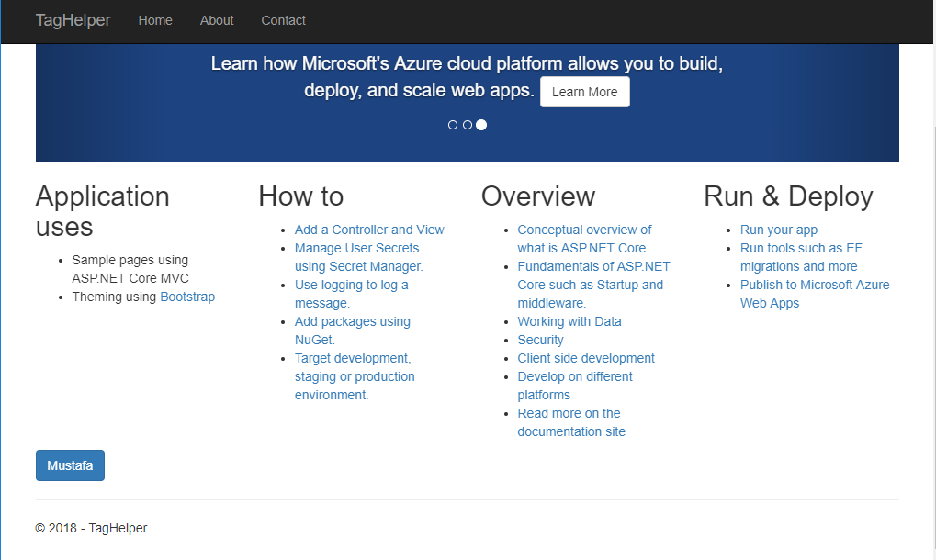
Task: Open Run tools such as EF migrations
Action: click(x=801, y=257)
